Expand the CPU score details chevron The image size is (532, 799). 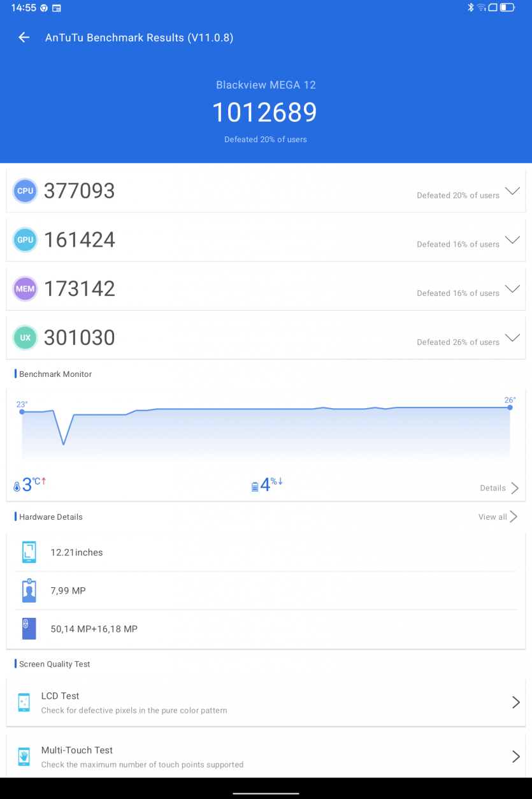[512, 191]
